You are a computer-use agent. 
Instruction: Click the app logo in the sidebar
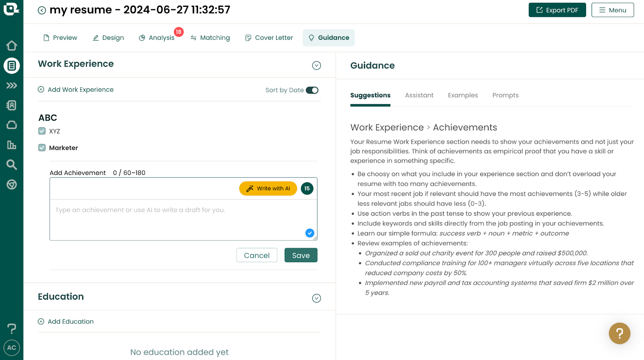point(11,9)
